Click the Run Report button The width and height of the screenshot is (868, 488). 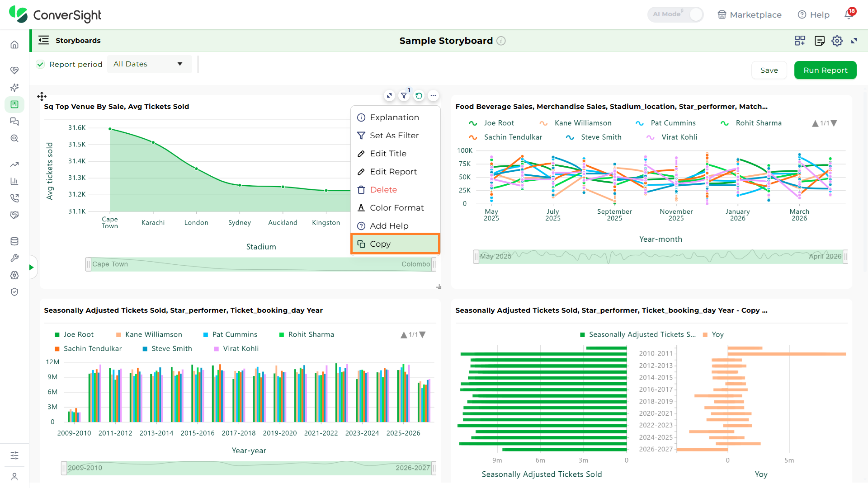click(x=825, y=70)
